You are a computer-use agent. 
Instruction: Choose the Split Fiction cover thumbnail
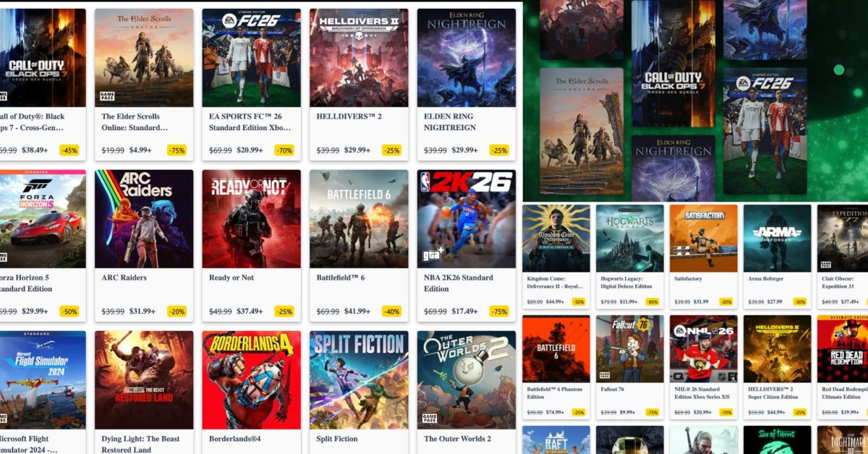click(359, 380)
